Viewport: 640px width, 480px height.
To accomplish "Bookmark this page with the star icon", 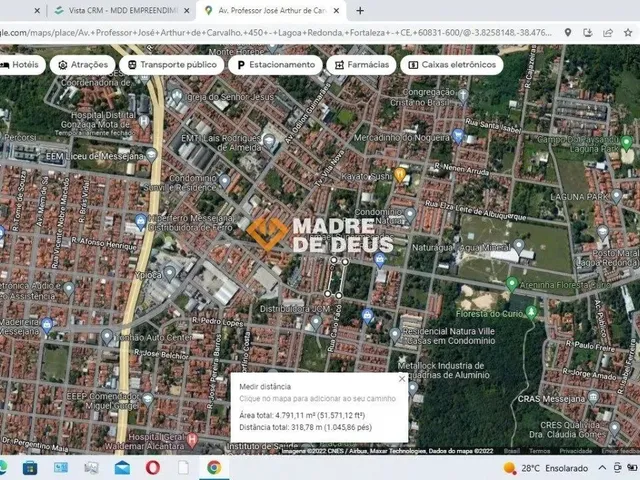I will pos(628,33).
